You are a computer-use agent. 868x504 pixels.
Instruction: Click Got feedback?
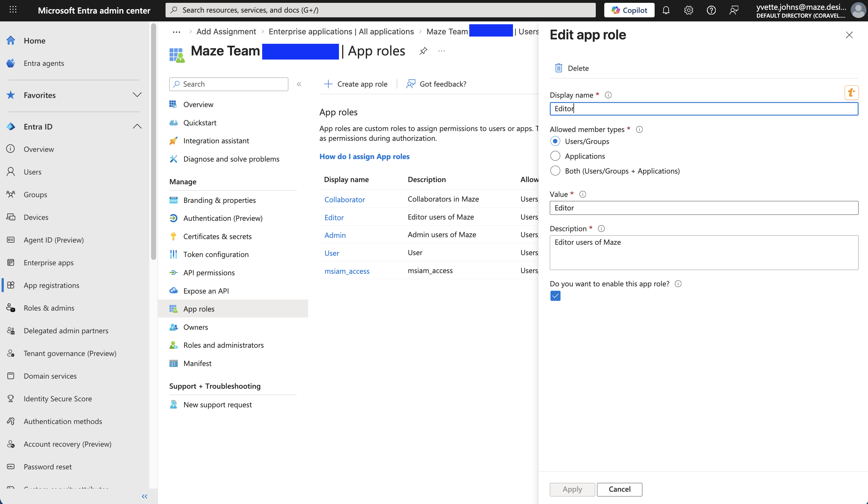437,84
